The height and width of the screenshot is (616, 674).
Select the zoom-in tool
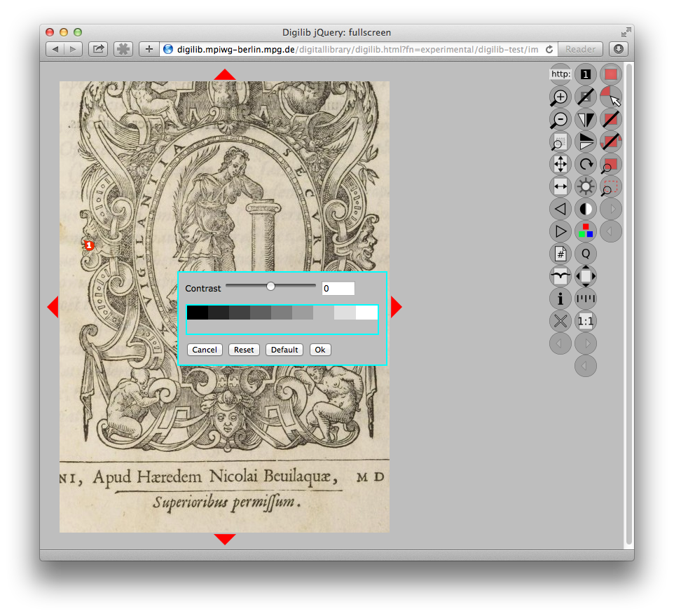coord(559,97)
